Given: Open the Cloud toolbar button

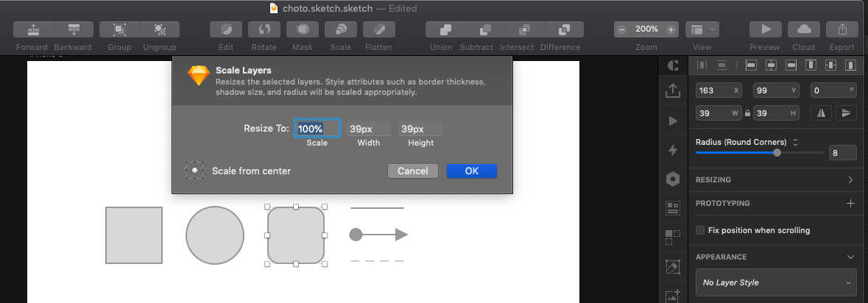Looking at the screenshot, I should [x=804, y=29].
